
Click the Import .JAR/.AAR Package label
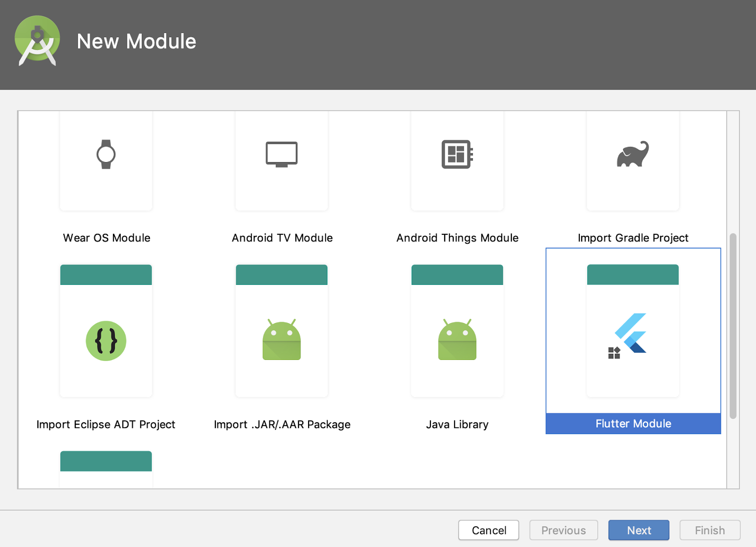tap(282, 424)
